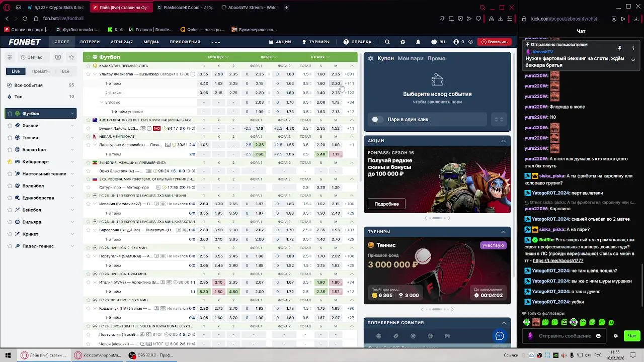
Task: Open the RU language selector
Action: [x=438, y=42]
